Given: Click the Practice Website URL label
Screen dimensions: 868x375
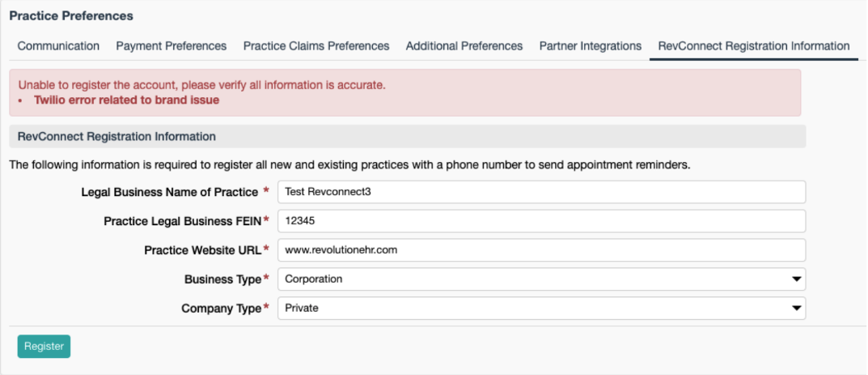Looking at the screenshot, I should coord(202,250).
